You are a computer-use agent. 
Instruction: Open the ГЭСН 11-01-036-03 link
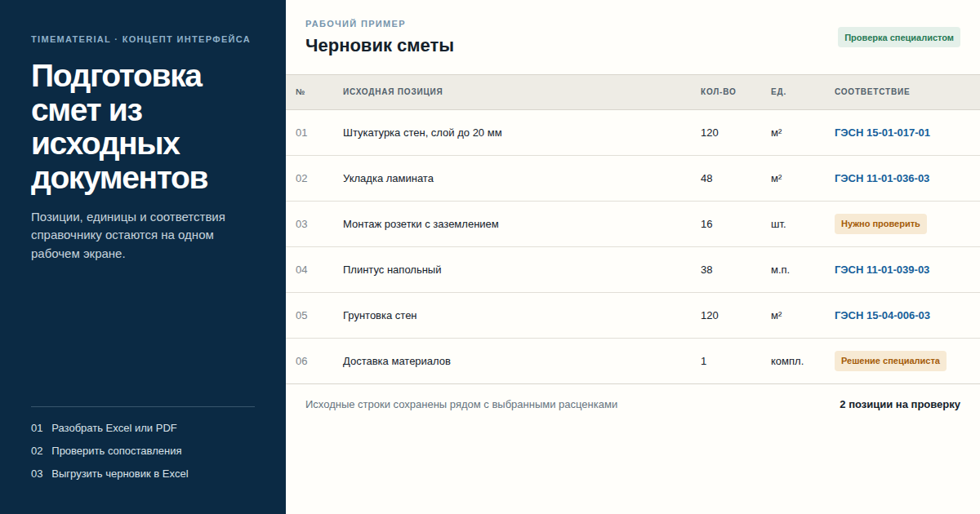(882, 178)
